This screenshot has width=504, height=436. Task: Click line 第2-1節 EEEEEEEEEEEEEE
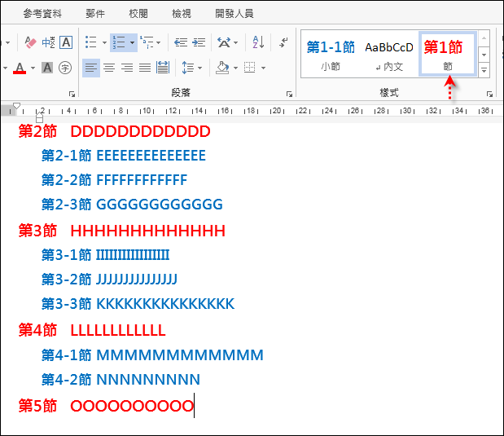pyautogui.click(x=124, y=156)
